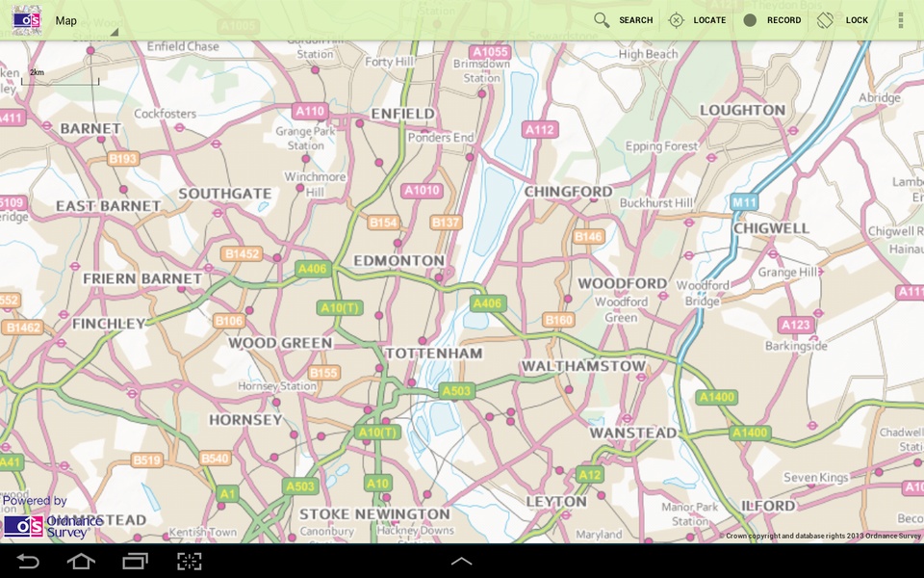
Task: Click the A503 sign near Tottenham
Action: pos(456,390)
